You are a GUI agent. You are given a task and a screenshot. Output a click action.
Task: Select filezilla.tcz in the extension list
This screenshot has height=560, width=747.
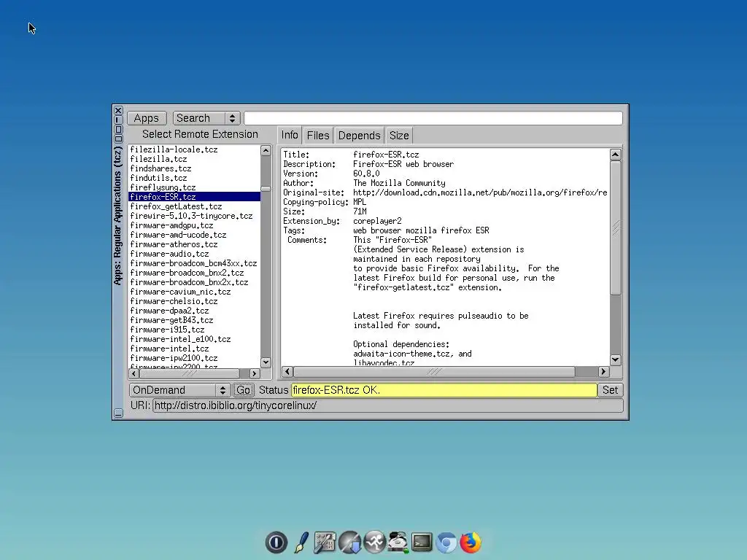click(194, 159)
